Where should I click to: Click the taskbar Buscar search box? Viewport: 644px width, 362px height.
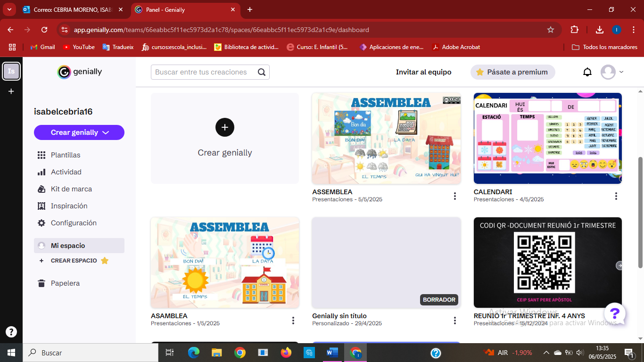click(x=91, y=353)
